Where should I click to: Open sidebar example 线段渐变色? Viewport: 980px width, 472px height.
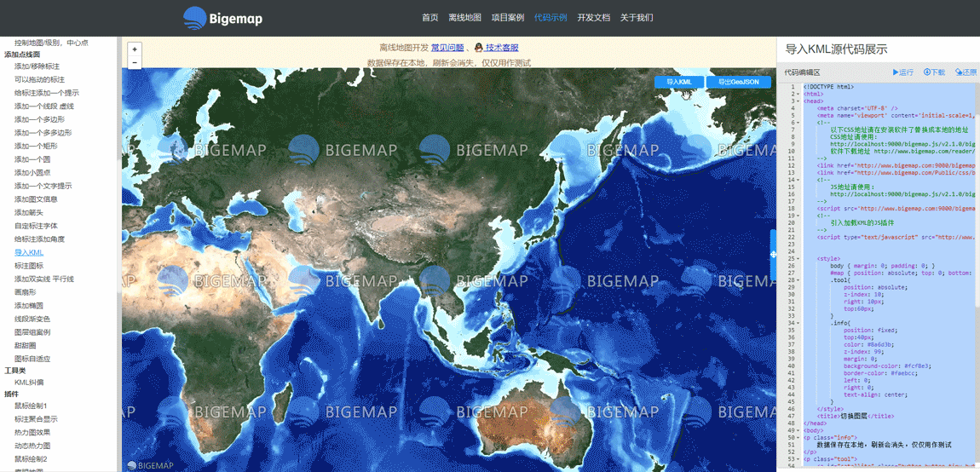pos(32,319)
